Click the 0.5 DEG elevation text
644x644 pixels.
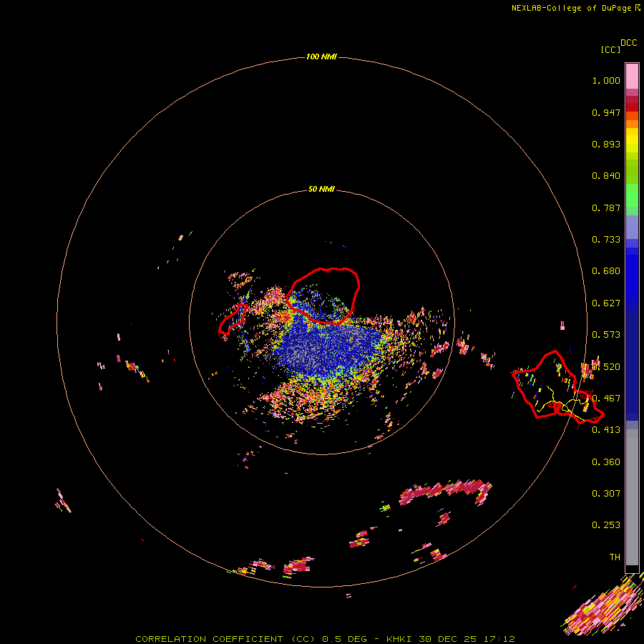tap(345, 639)
